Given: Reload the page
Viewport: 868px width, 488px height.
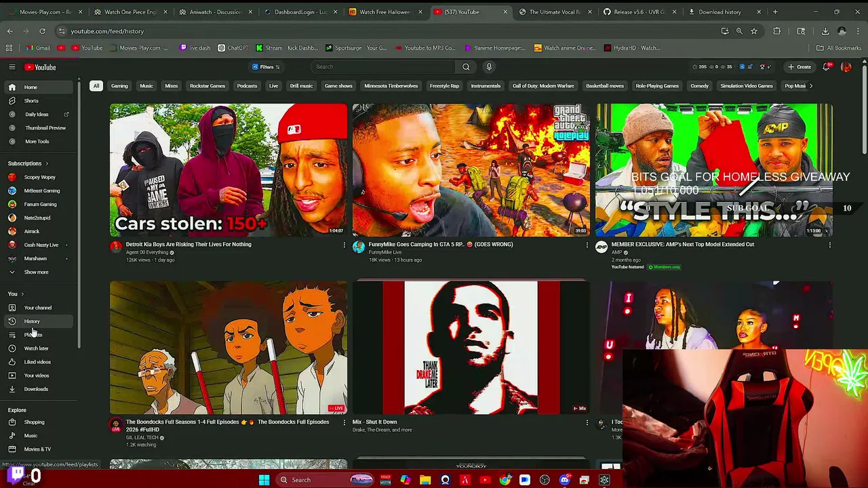Looking at the screenshot, I should point(42,31).
